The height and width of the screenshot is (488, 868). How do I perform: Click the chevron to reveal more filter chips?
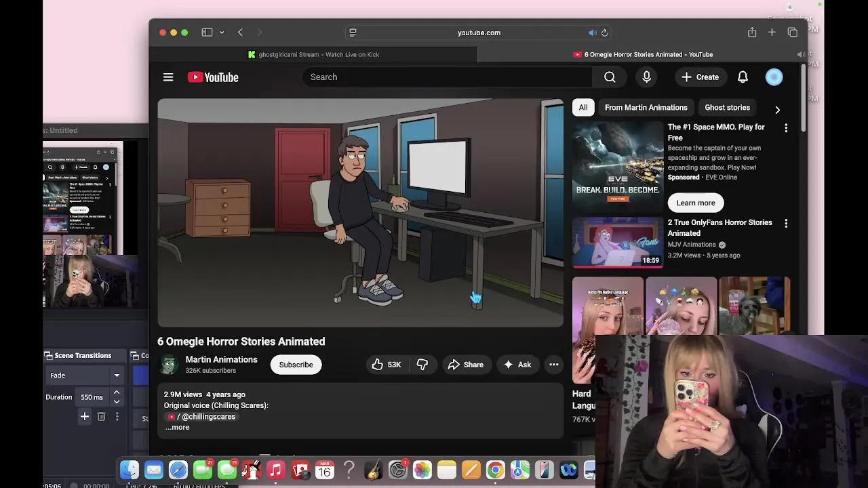point(777,109)
